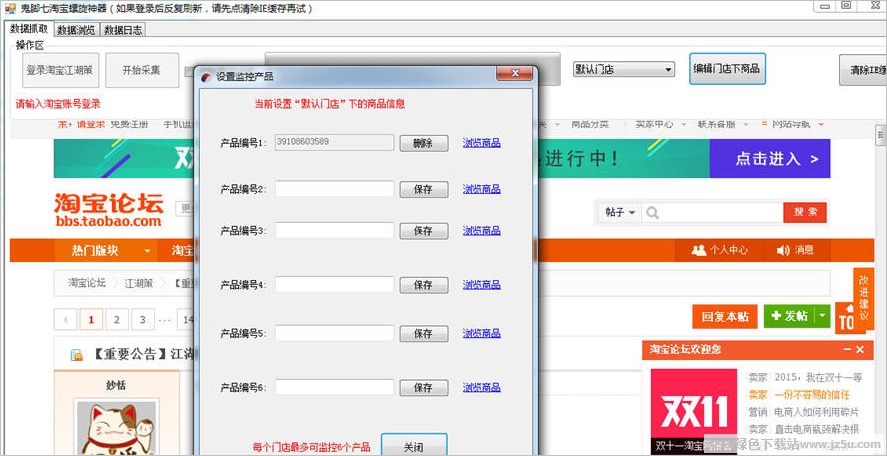Screen dimensions: 887x456
Task: Click 保存 for 产品编号4
Action: (424, 285)
